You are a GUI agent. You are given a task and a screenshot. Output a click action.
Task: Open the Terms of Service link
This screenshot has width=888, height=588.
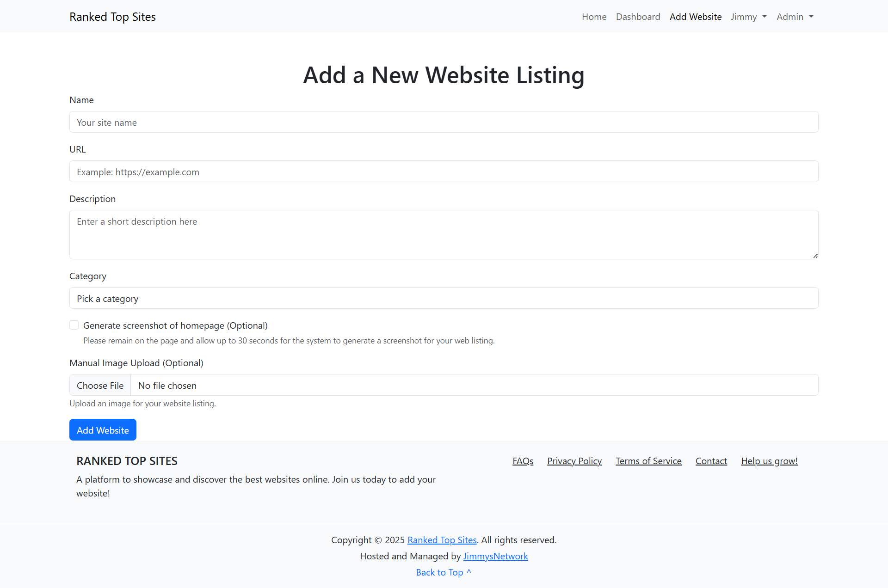coord(648,460)
